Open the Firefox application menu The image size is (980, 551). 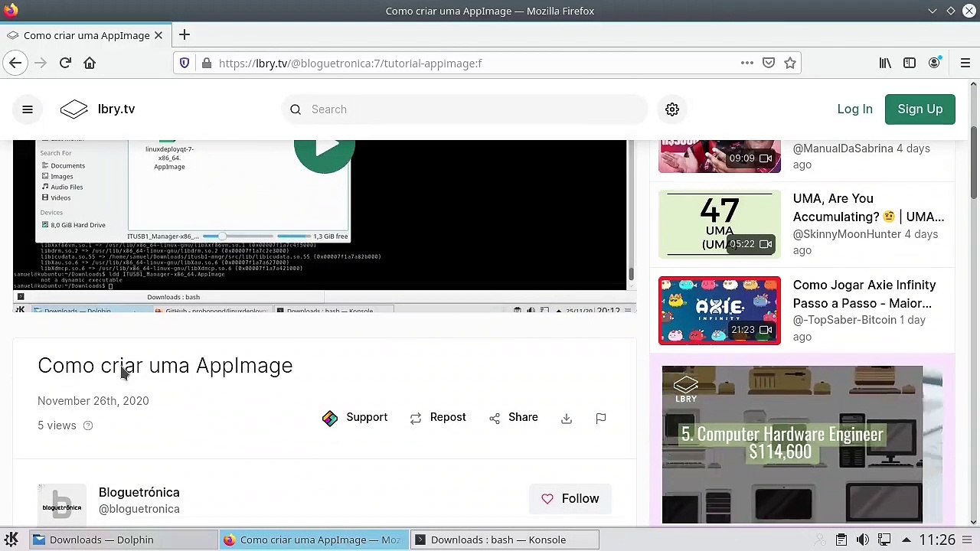pos(965,63)
